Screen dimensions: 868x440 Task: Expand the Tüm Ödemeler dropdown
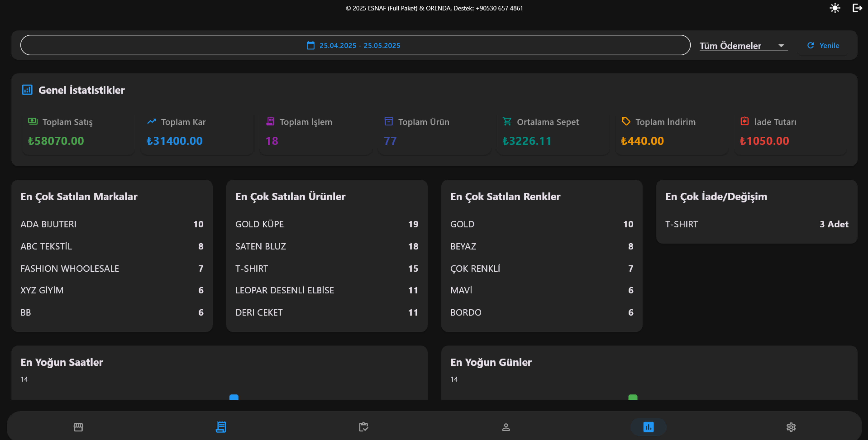(x=731, y=45)
